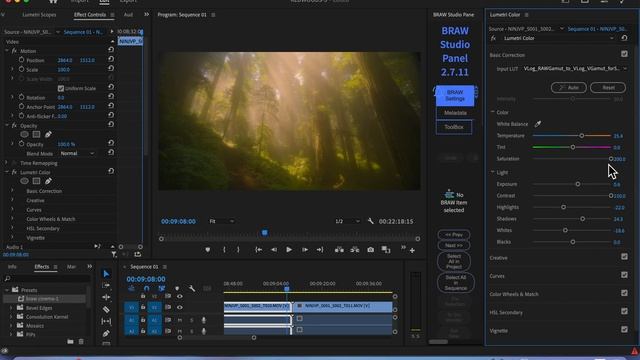Reset the Lumetri Color effect in Lumetri panel
This screenshot has height=360, width=640.
(624, 38)
